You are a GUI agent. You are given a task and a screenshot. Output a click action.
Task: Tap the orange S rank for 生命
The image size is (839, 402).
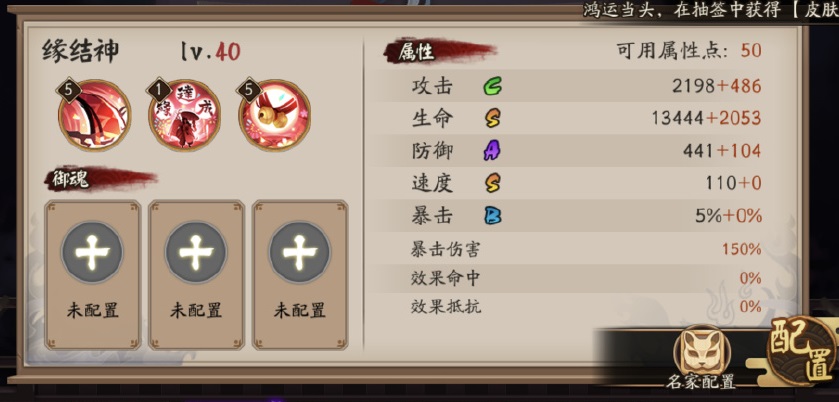pyautogui.click(x=492, y=119)
